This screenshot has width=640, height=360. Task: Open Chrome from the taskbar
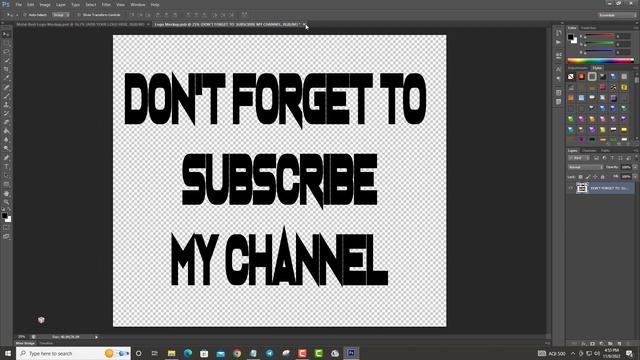pyautogui.click(x=237, y=353)
